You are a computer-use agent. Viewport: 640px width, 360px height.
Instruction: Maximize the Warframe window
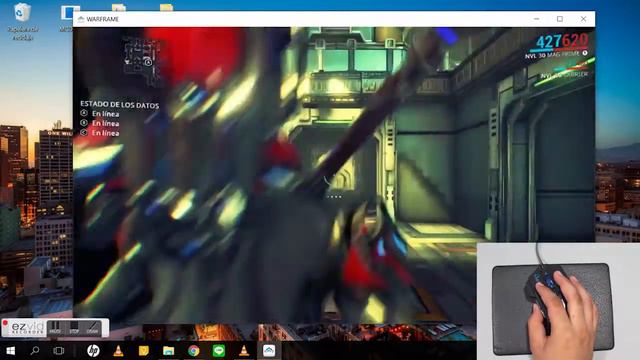(560, 19)
